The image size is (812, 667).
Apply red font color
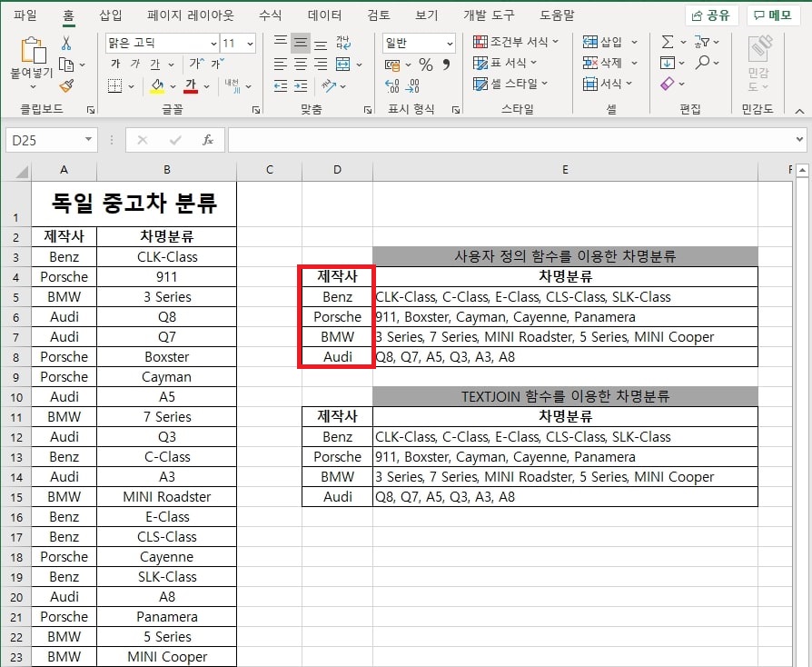click(x=191, y=86)
